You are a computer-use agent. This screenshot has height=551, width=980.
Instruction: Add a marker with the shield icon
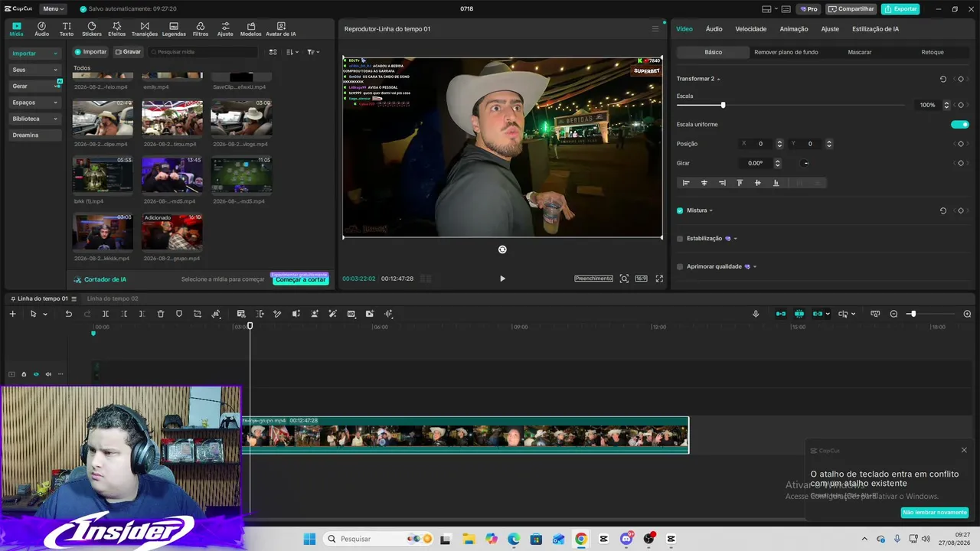tap(179, 314)
